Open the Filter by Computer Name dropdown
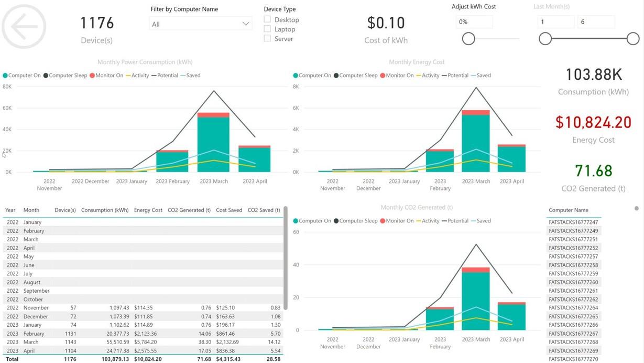The height and width of the screenshot is (363, 644). [201, 24]
